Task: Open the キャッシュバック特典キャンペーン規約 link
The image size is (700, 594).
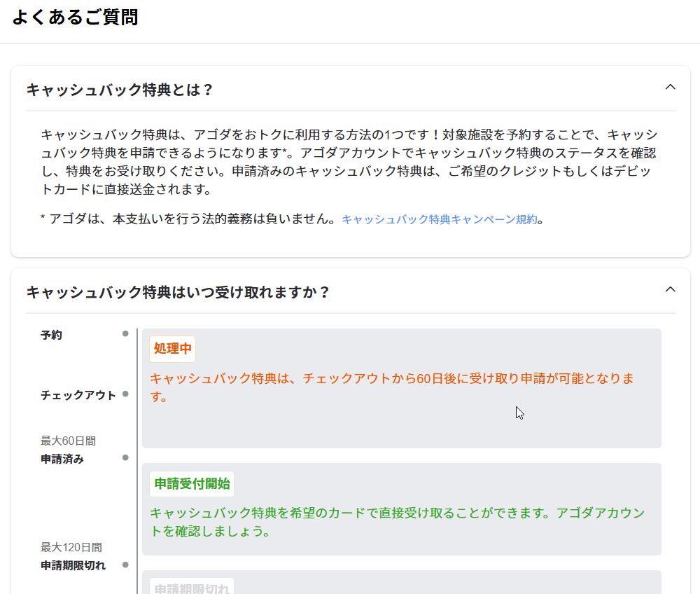Action: 439,219
